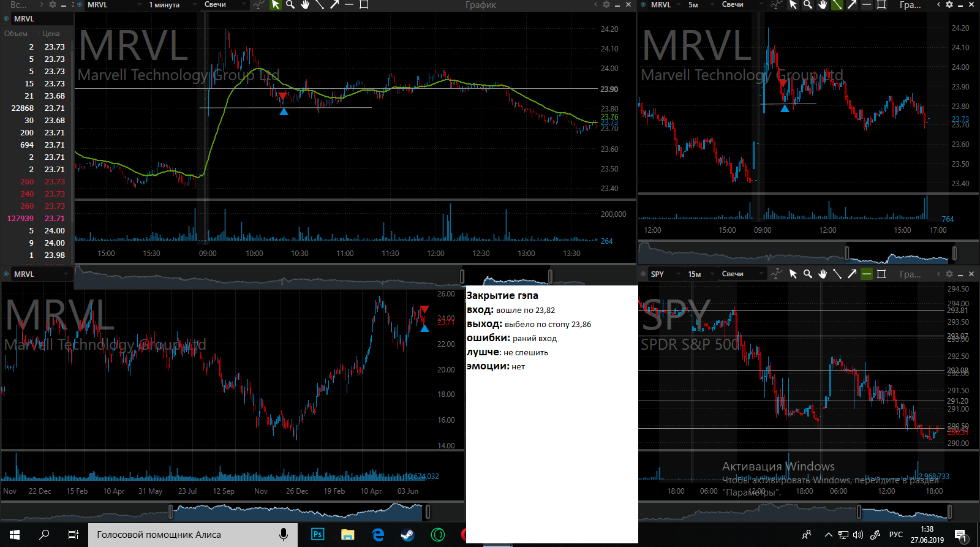The height and width of the screenshot is (547, 980).
Task: Click the blue entry triangle marker on 1-minute chart
Action: (284, 111)
